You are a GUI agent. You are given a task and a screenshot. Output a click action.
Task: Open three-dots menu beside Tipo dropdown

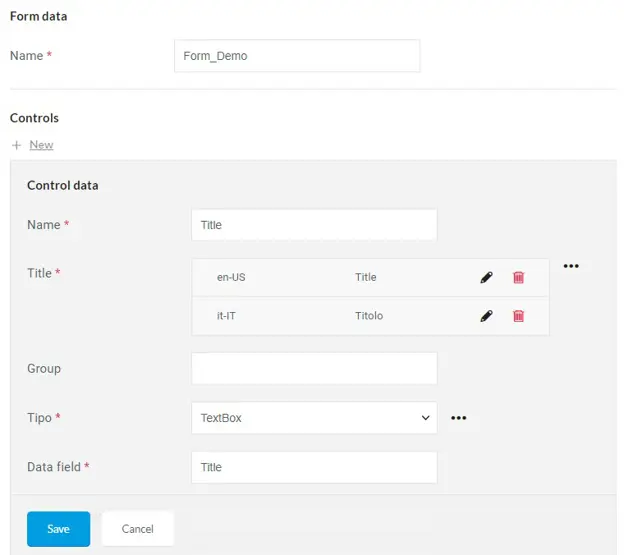pos(459,418)
